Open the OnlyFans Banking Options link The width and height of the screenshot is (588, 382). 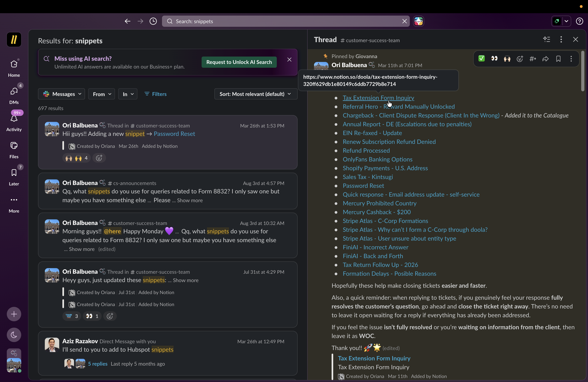coord(378,159)
